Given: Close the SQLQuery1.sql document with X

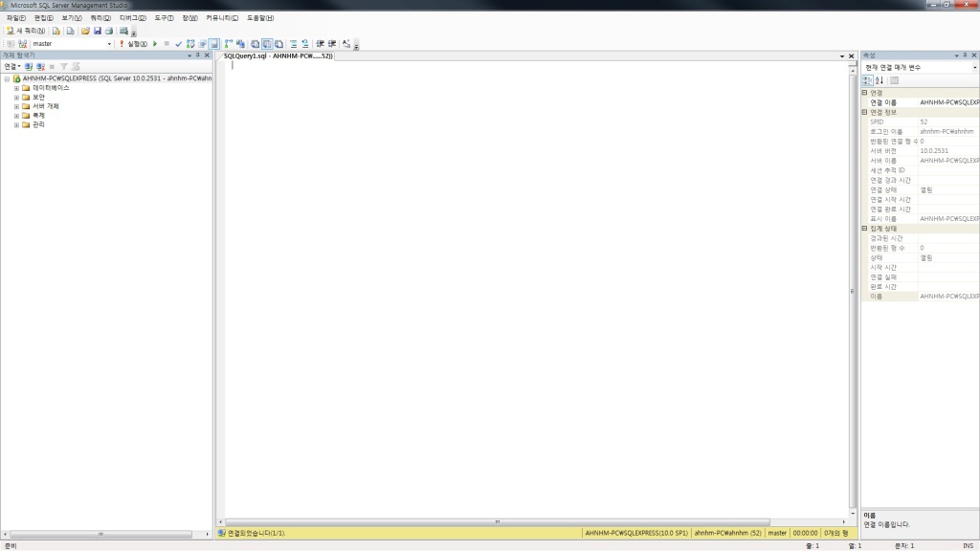Looking at the screenshot, I should (x=851, y=56).
